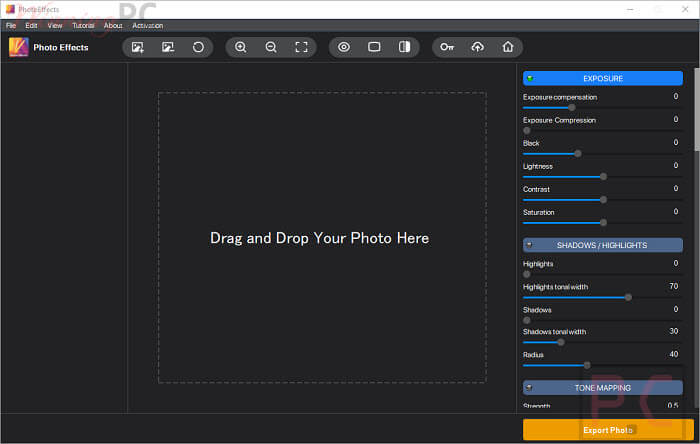Minimize the PhotoEffects window
Image resolution: width=700 pixels, height=444 pixels.
(630, 9)
